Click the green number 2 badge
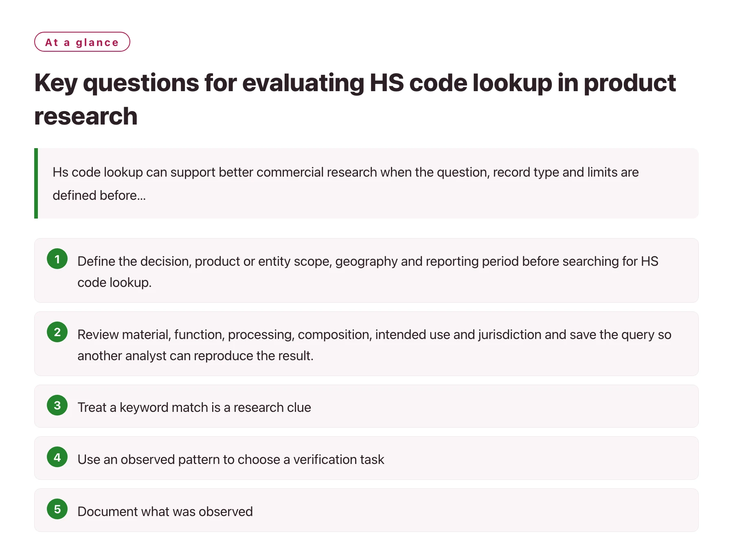The image size is (733, 560). point(57,332)
